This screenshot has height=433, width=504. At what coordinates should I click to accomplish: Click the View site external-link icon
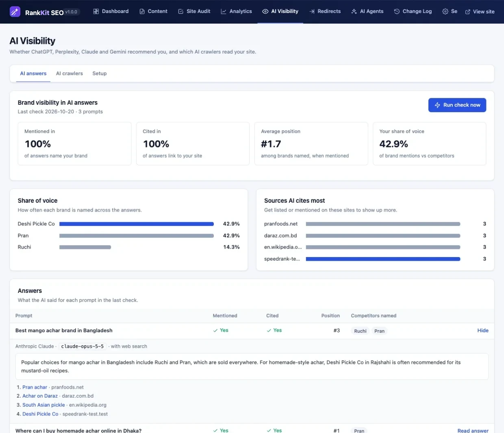(x=468, y=12)
